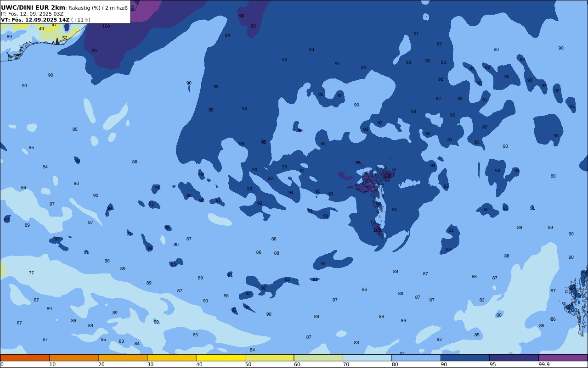The height and width of the screenshot is (368, 588).
Task: Click the legend label "10"
Action: 52,364
